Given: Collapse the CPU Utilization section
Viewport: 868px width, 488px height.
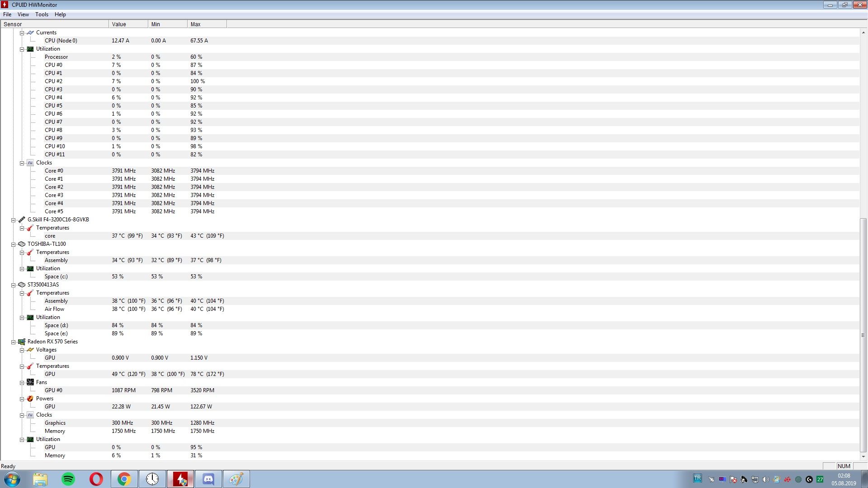Looking at the screenshot, I should (22, 49).
